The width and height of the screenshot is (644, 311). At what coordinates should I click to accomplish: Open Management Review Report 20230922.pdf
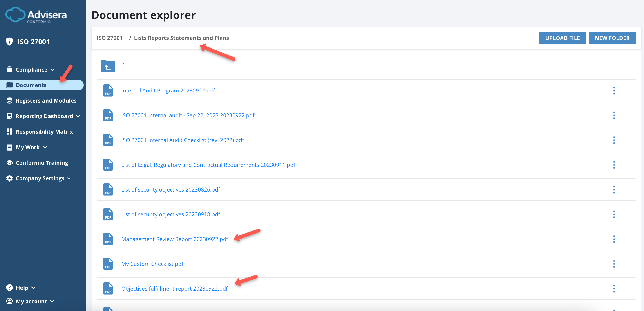click(174, 239)
